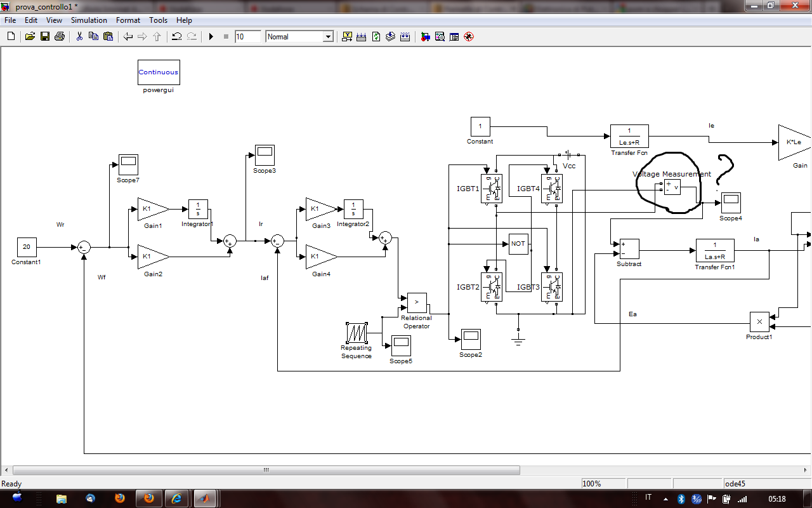Click the Undo arrow in the toolbar
Screen dimensions: 812x508
(177, 37)
